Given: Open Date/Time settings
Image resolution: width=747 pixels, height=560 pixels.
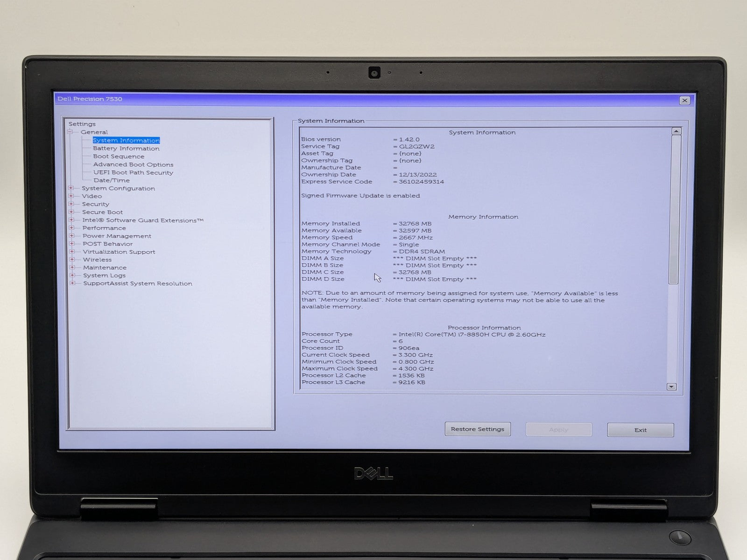Looking at the screenshot, I should (x=112, y=180).
